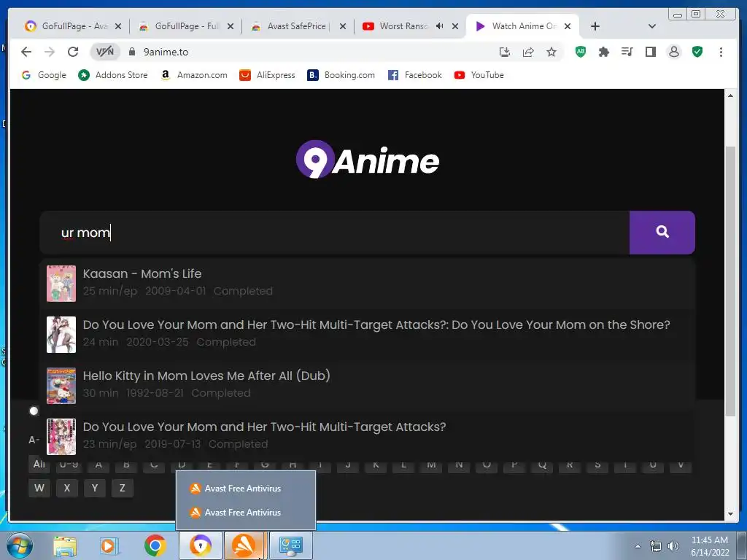Click the orange Avast Antivirus taskbar icon
Image resolution: width=747 pixels, height=560 pixels.
(x=244, y=545)
